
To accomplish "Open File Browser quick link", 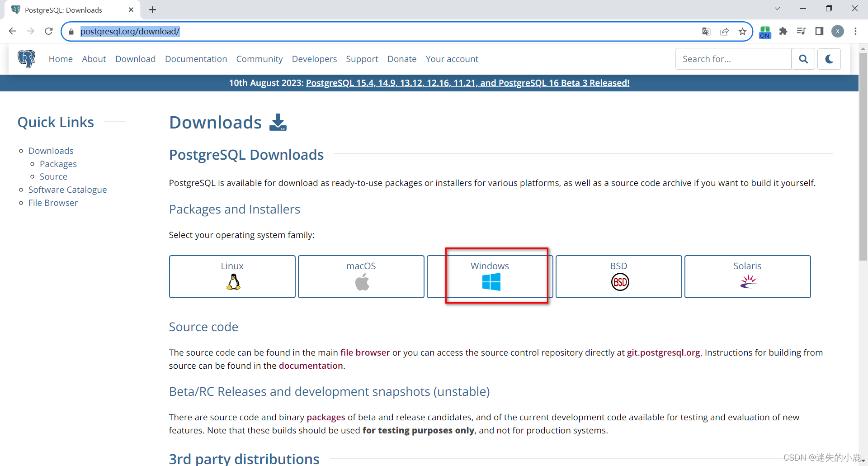I will pyautogui.click(x=53, y=203).
